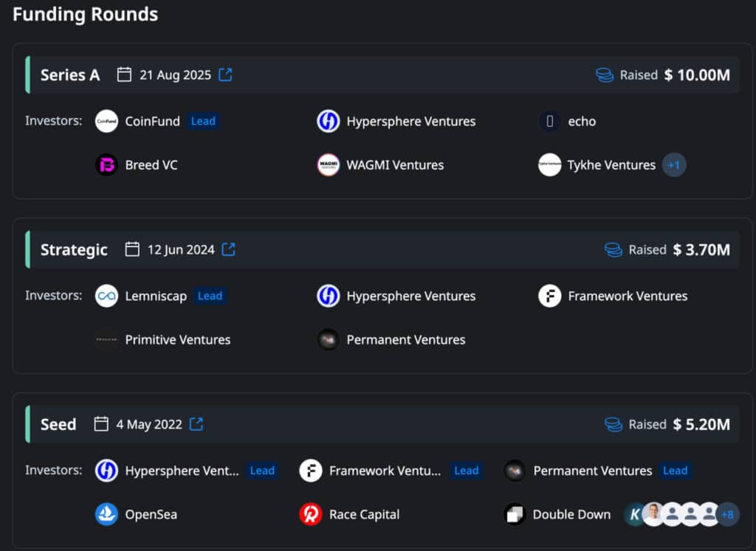Select Framework Ventures in Strategic round
This screenshot has height=551, width=756.
coord(627,296)
